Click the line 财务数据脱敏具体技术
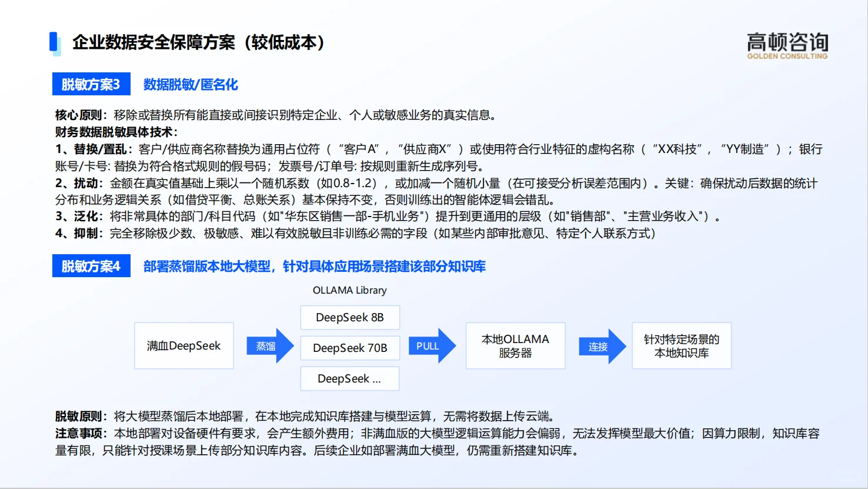868x489 pixels. (x=116, y=132)
